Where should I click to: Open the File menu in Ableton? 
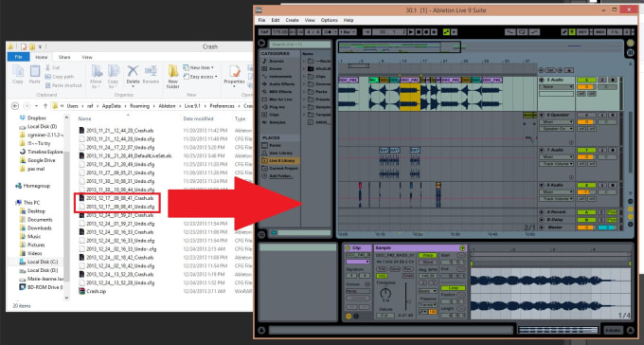coord(261,20)
